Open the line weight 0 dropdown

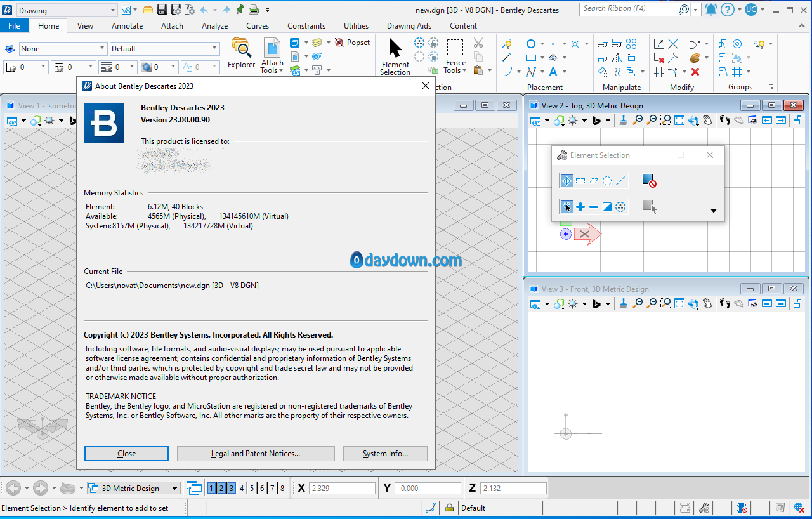pos(118,67)
